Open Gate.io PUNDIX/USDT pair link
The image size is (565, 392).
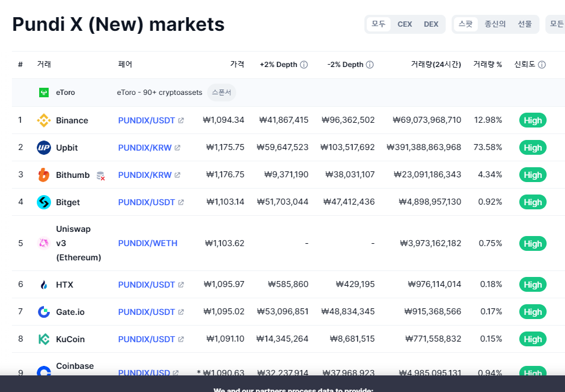[x=147, y=312]
